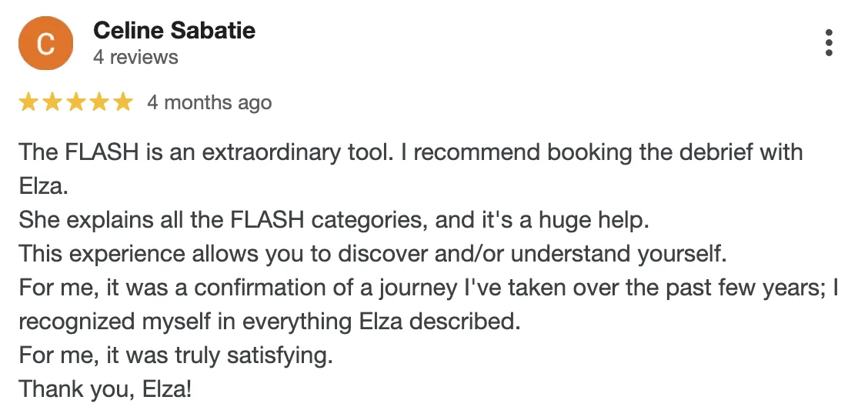Click the standalone word "Elza." on the second line
The width and height of the screenshot is (868, 420).
pos(43,186)
